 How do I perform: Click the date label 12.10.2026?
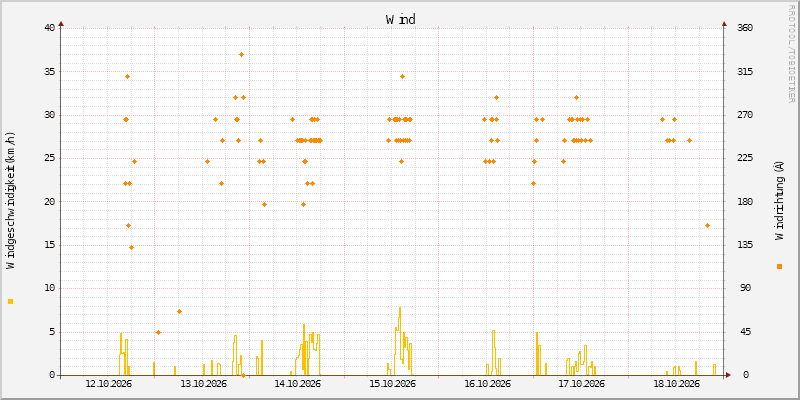pos(109,384)
